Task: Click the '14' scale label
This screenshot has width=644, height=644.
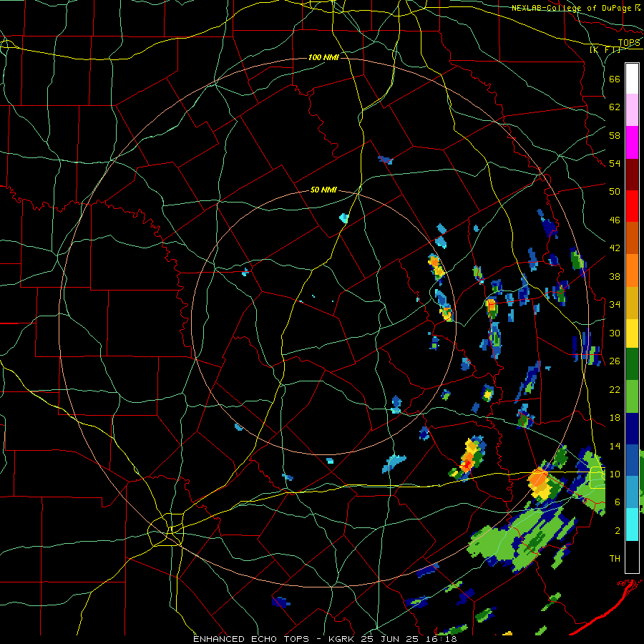Action: (615, 446)
